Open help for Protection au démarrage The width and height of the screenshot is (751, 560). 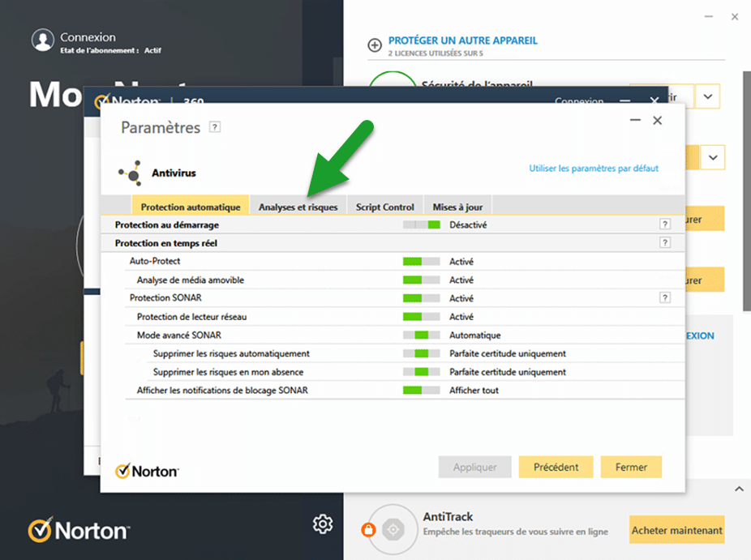pos(665,224)
